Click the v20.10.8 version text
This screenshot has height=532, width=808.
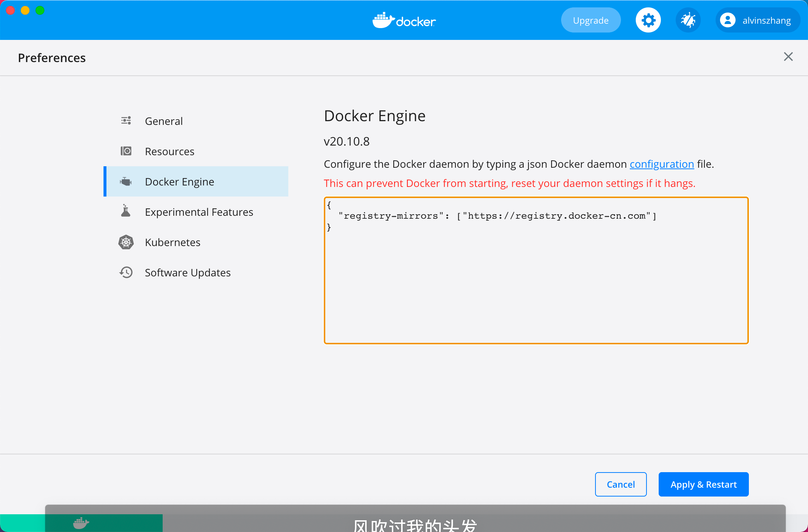[346, 141]
